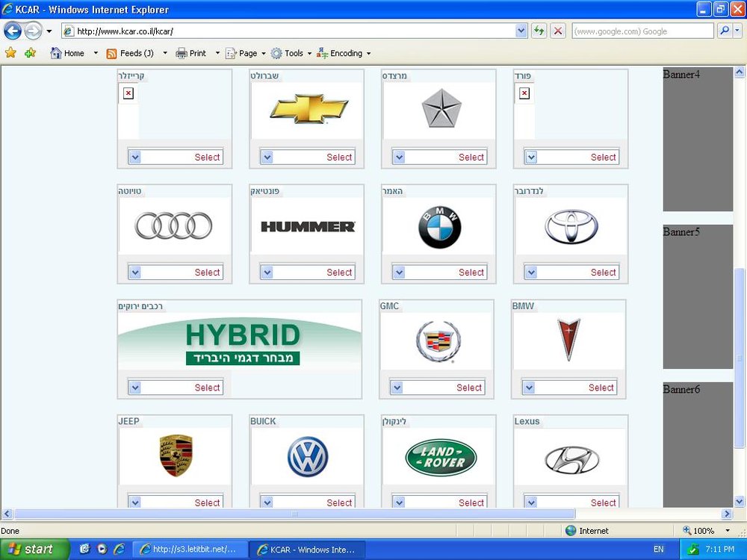Click horizontal scrollbar left arrow
This screenshot has height=560, width=747.
pos(7,514)
